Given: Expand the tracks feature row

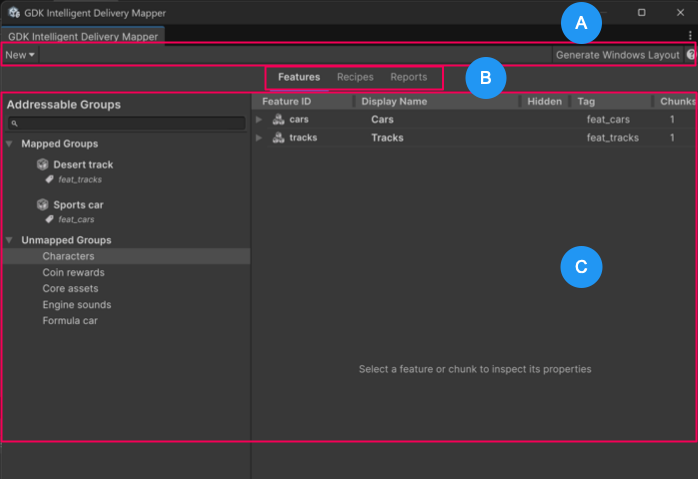Looking at the screenshot, I should click(x=259, y=138).
